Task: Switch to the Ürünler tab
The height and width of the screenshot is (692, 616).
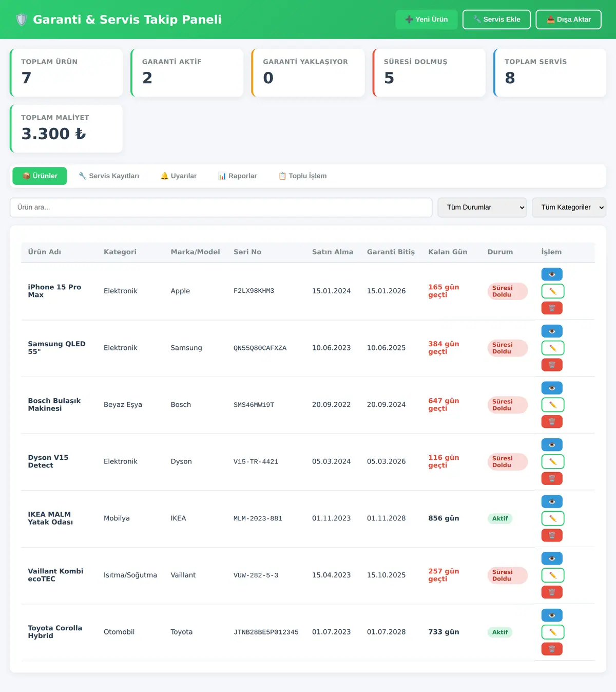Action: click(40, 176)
